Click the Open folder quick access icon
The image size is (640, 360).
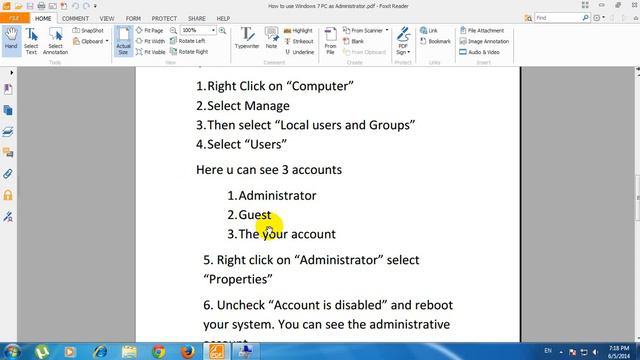(x=18, y=6)
